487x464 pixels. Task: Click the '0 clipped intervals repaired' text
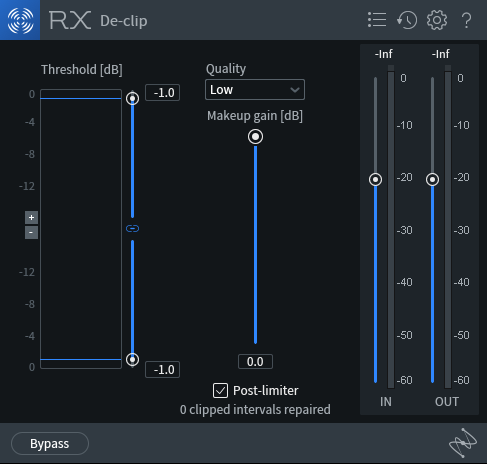255,410
